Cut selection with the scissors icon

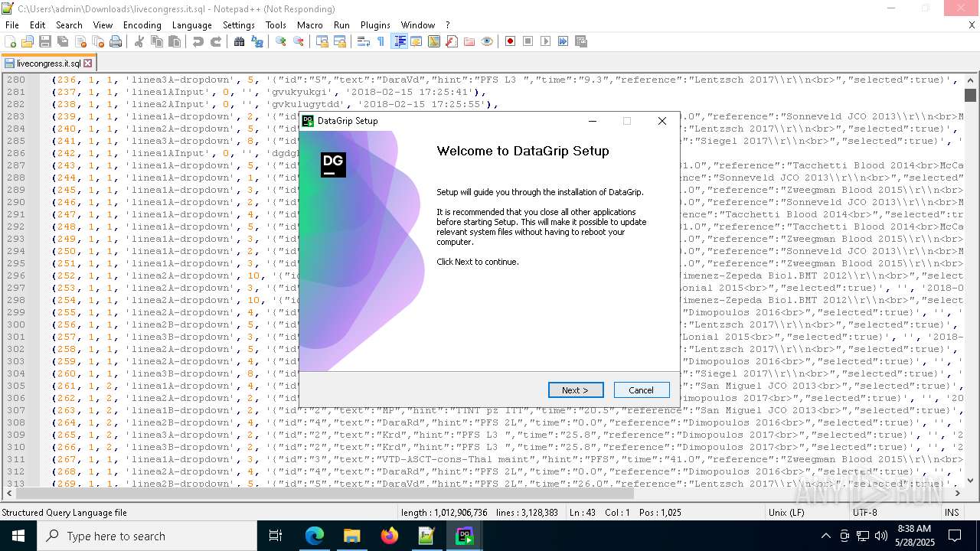tap(139, 41)
